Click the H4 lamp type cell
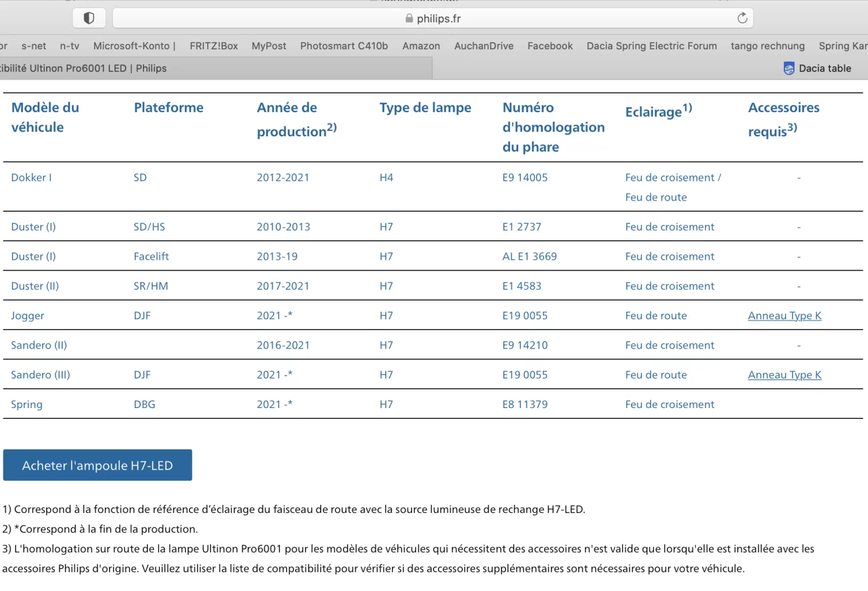This screenshot has height=591, width=868. pyautogui.click(x=387, y=178)
